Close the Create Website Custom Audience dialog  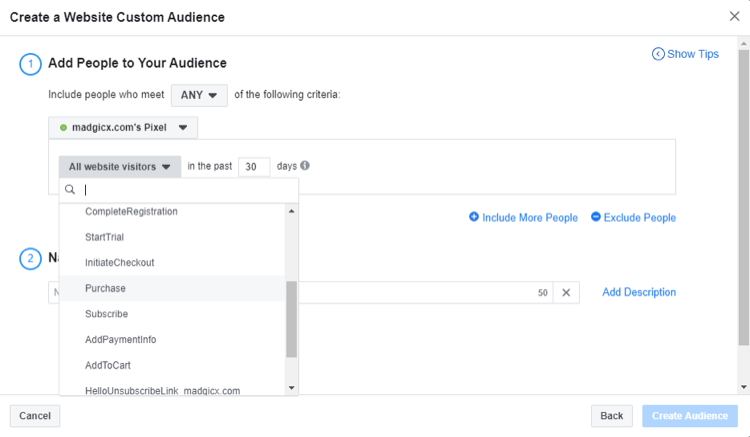(x=735, y=16)
